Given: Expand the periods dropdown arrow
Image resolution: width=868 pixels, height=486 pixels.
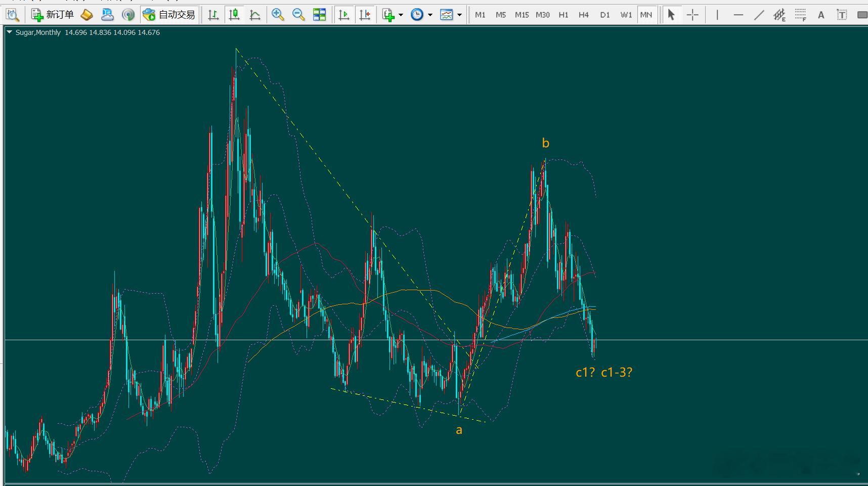Looking at the screenshot, I should (430, 15).
